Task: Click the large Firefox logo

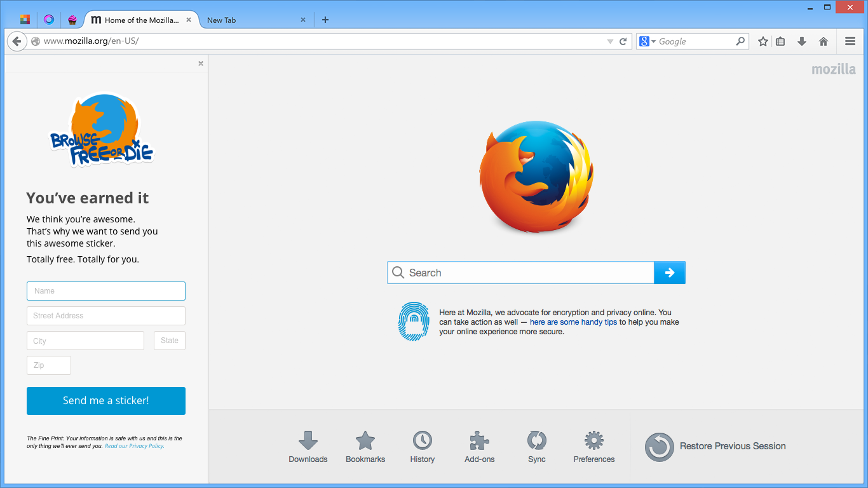Action: click(537, 177)
